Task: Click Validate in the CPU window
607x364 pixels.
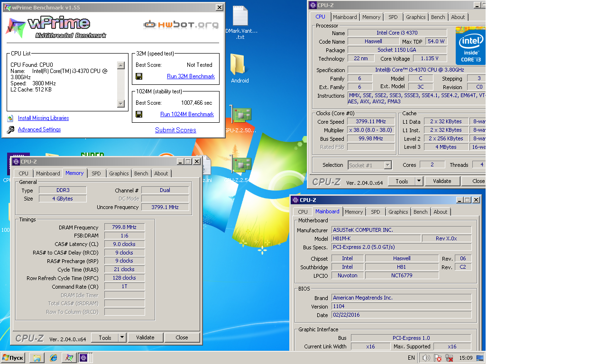Action: [442, 181]
